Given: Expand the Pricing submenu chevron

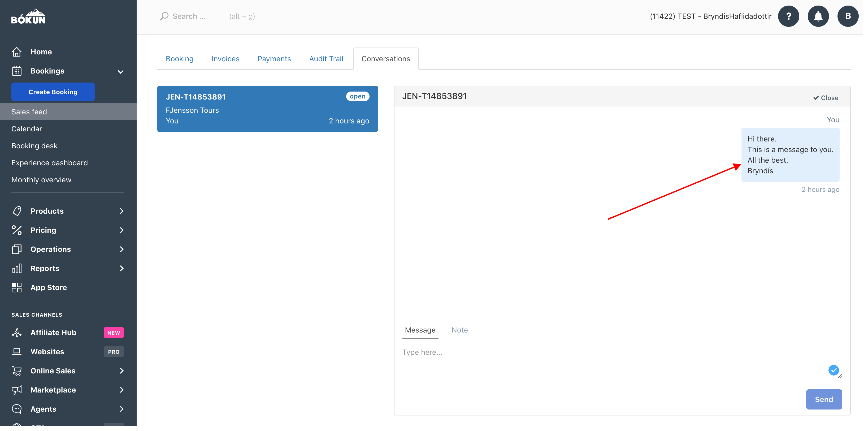Looking at the screenshot, I should pyautogui.click(x=122, y=231).
